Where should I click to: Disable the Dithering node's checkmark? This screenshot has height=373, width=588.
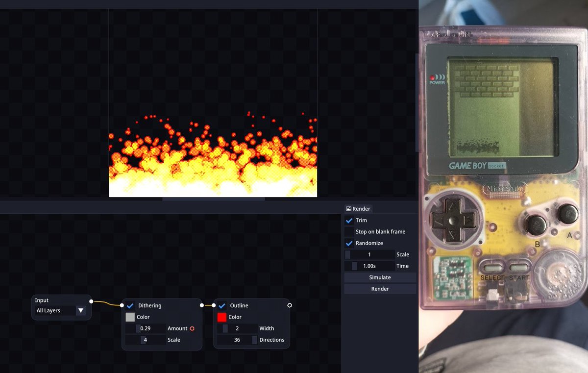[130, 305]
